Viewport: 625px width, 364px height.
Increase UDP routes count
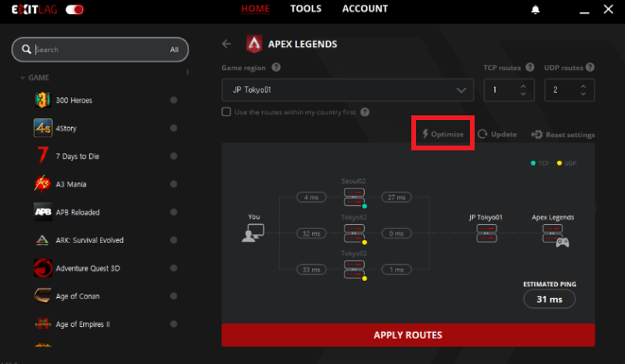tap(583, 86)
